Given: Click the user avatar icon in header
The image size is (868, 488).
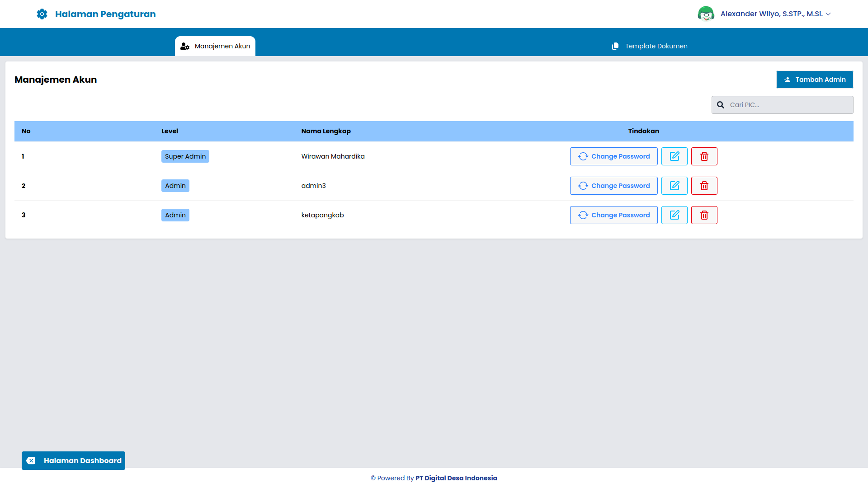Looking at the screenshot, I should pyautogui.click(x=706, y=14).
